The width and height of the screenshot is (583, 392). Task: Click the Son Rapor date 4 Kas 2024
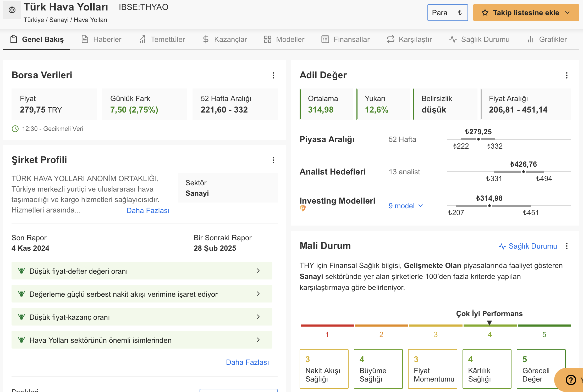click(30, 248)
